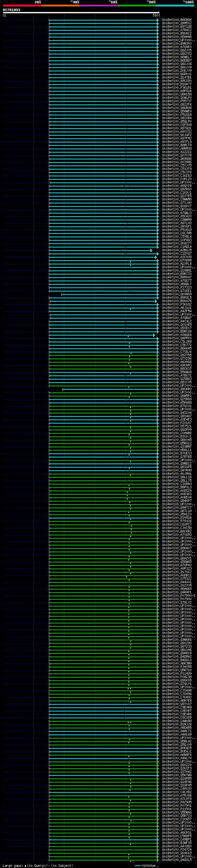This screenshot has height=868, width=197.
Task: Click the UniRef100_P27323 label
Action: [176, 287]
